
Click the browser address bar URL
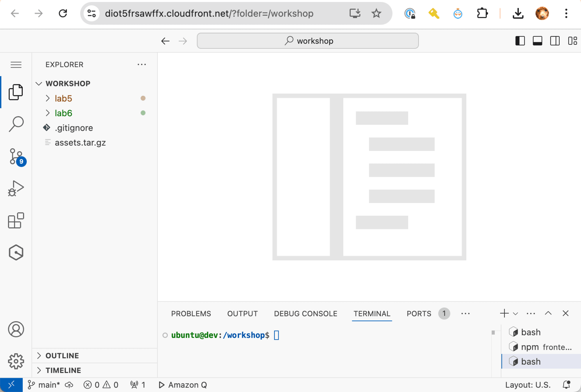pyautogui.click(x=209, y=13)
